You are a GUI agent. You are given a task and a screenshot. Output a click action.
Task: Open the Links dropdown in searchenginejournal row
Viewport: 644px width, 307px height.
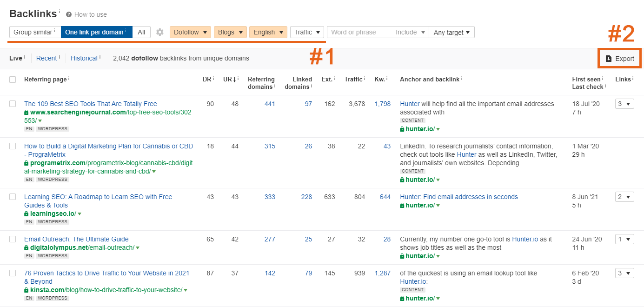[624, 104]
